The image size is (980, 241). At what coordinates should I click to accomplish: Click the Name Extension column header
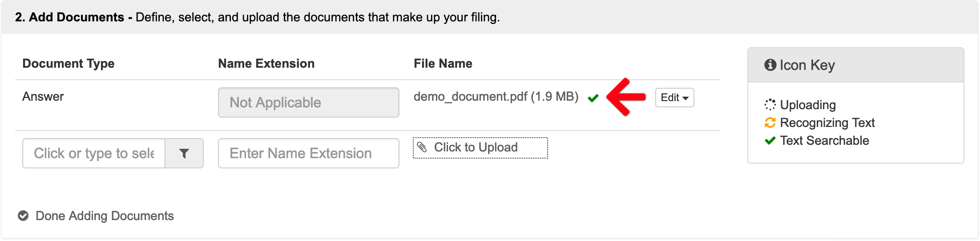266,64
